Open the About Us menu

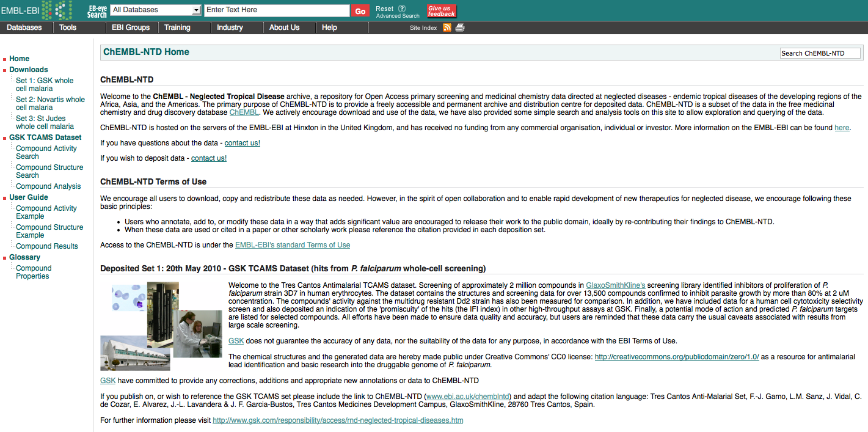pos(284,27)
